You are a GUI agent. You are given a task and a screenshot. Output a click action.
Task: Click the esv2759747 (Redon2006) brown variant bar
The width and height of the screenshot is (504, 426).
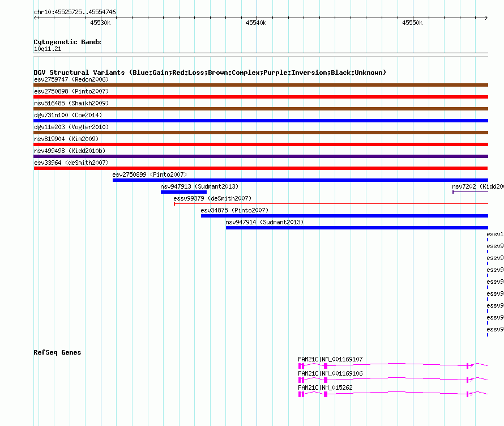tap(260, 85)
